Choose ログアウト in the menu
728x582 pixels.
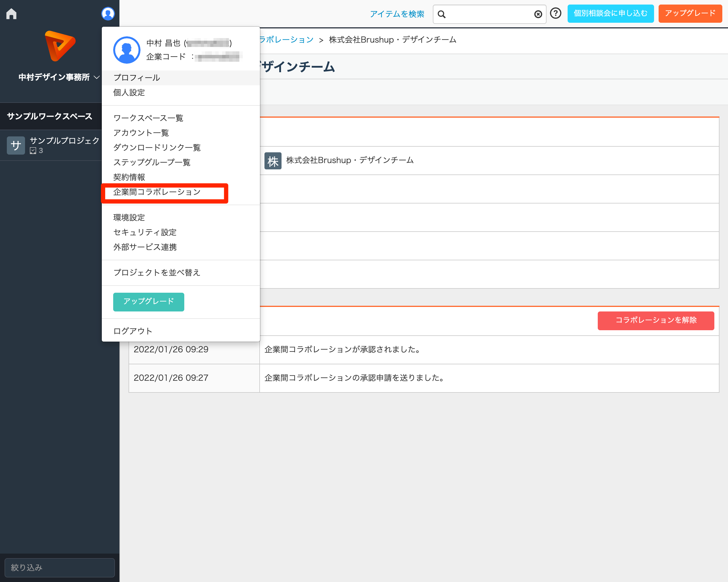point(133,331)
